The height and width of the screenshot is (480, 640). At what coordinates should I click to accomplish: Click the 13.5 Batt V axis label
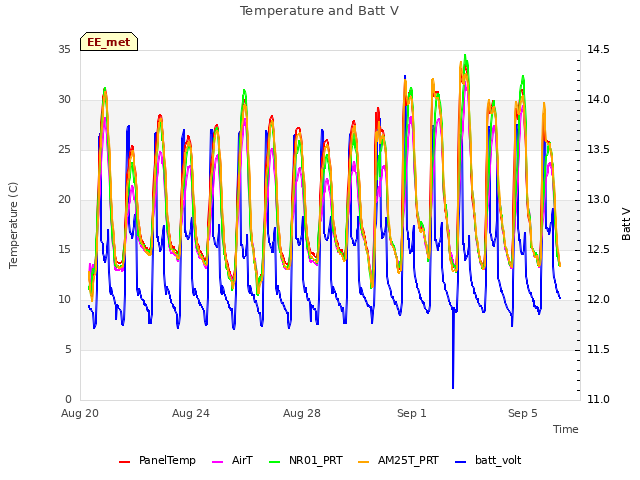tap(598, 149)
